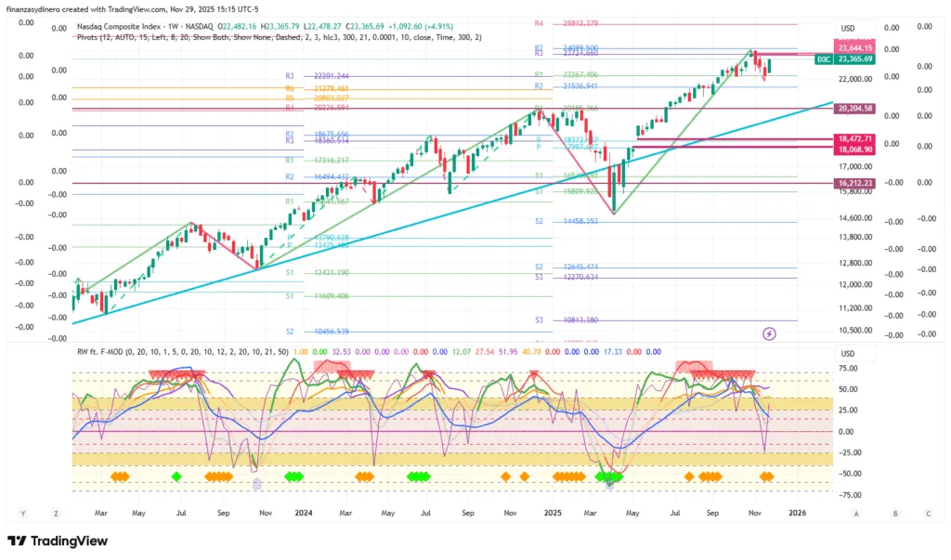Click the Z scale button
The image size is (951, 560).
coord(57,513)
